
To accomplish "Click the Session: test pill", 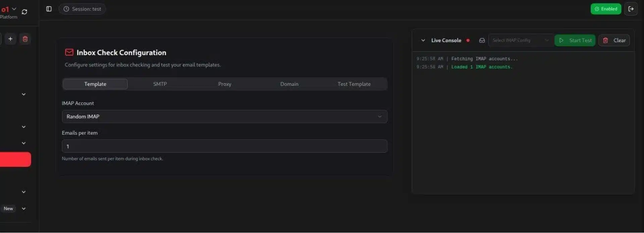I will pyautogui.click(x=82, y=9).
